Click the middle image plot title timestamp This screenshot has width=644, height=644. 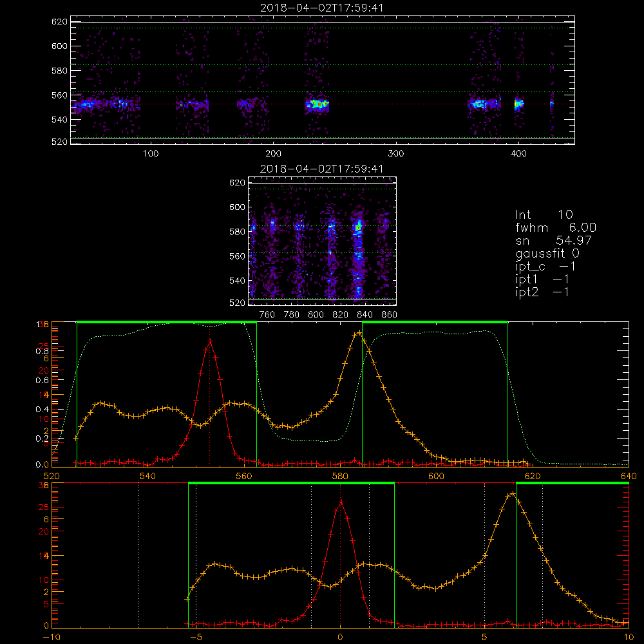point(322,169)
